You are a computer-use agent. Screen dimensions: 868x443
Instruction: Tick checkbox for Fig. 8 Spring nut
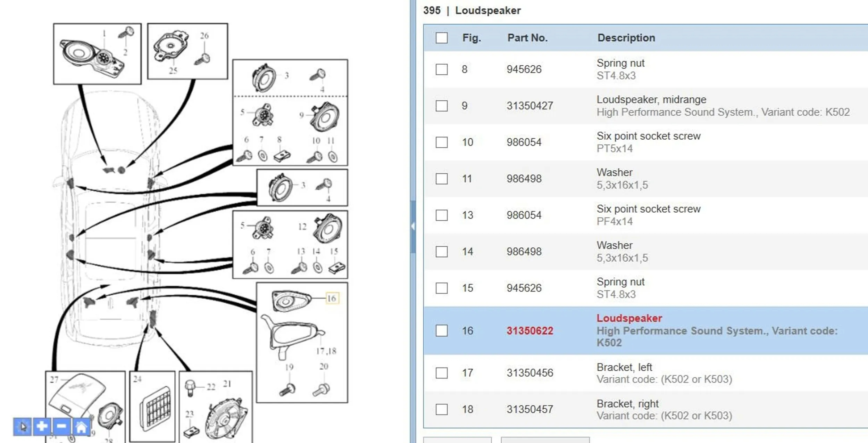click(x=442, y=69)
